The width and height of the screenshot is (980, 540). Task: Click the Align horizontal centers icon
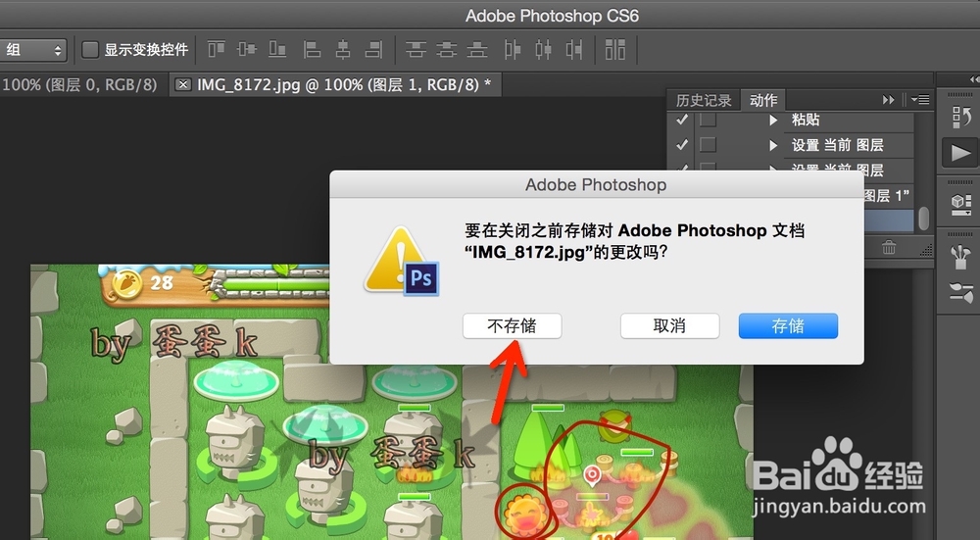point(342,49)
